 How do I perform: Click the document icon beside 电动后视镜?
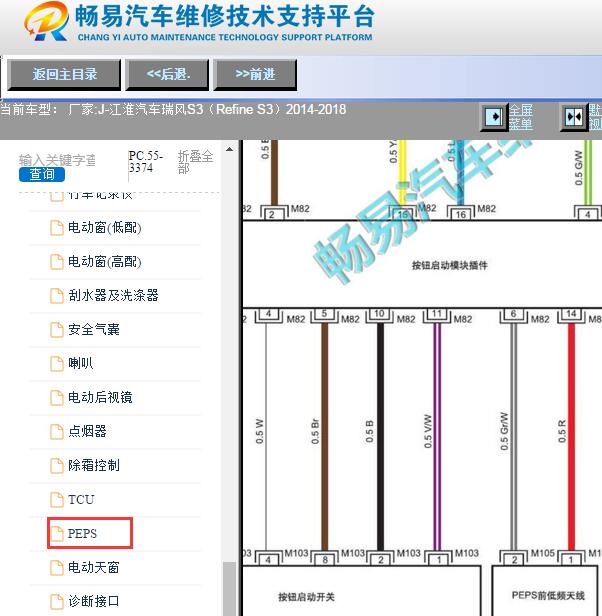pyautogui.click(x=57, y=398)
